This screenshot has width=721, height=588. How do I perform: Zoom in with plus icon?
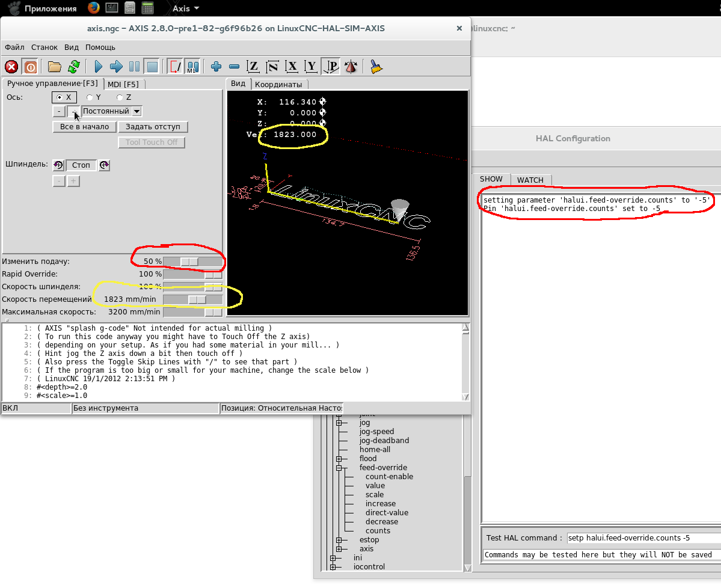coord(216,67)
